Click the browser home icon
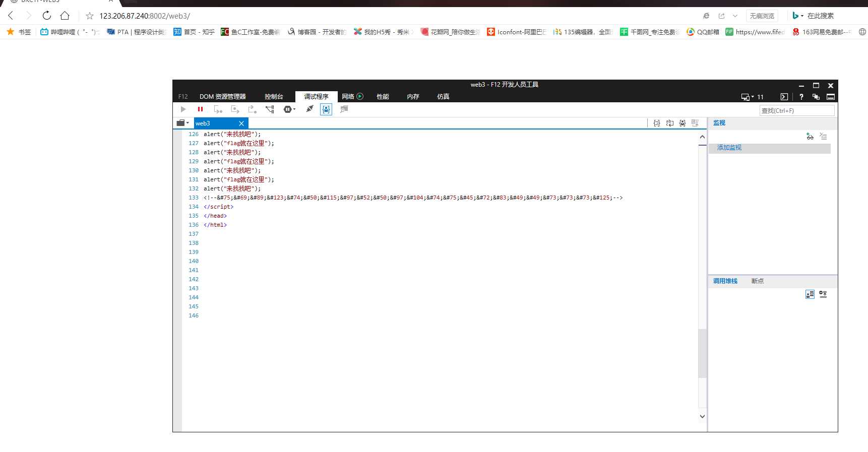 (x=65, y=16)
